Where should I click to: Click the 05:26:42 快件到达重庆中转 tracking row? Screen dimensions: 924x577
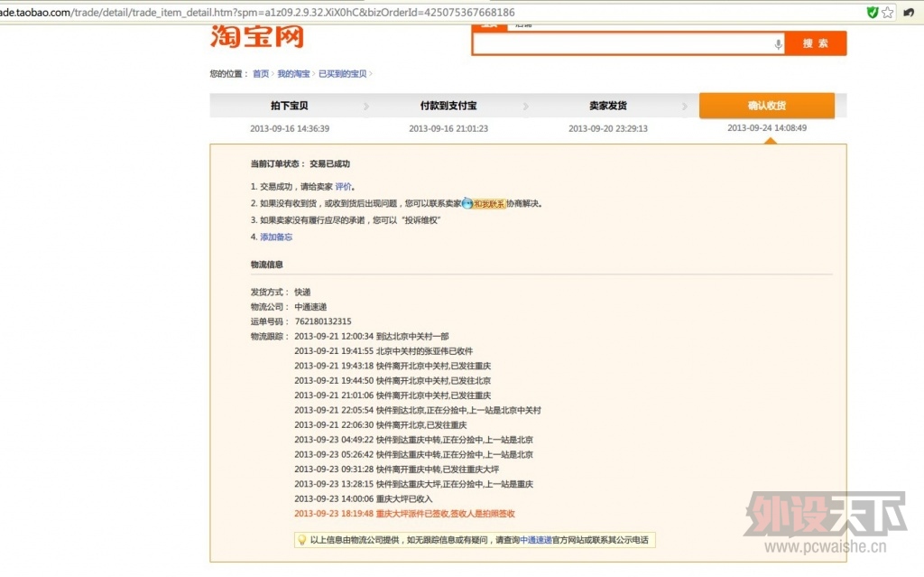[x=413, y=454]
